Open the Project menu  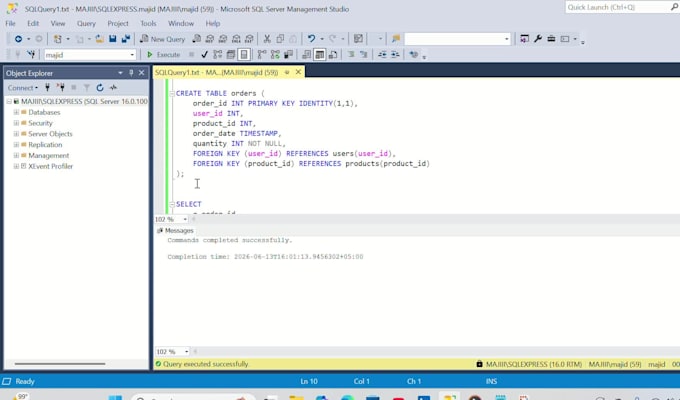tap(118, 23)
